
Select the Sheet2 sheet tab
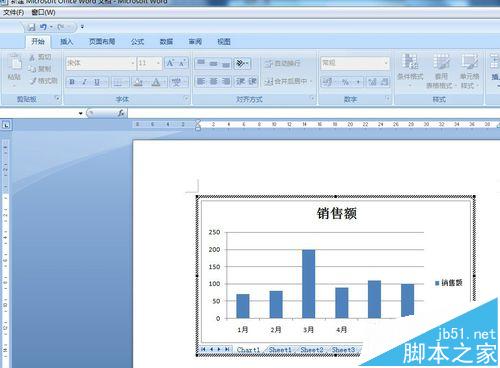click(312, 350)
